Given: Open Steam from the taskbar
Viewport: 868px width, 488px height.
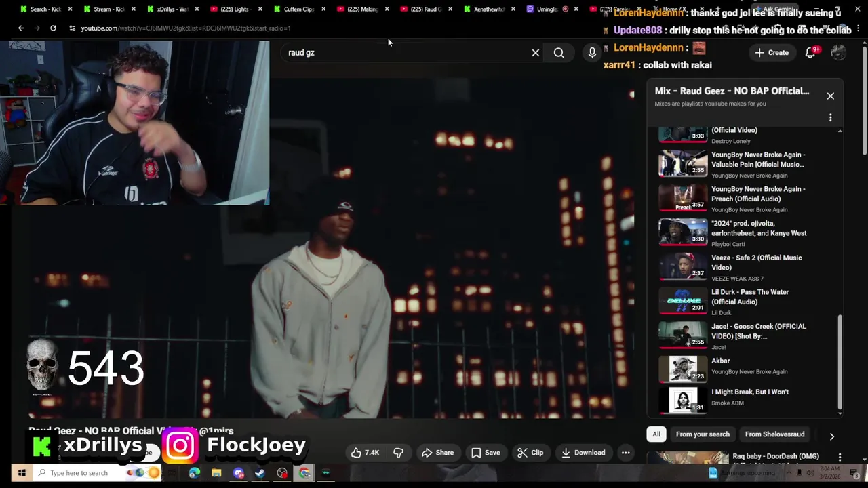Looking at the screenshot, I should pos(260,472).
